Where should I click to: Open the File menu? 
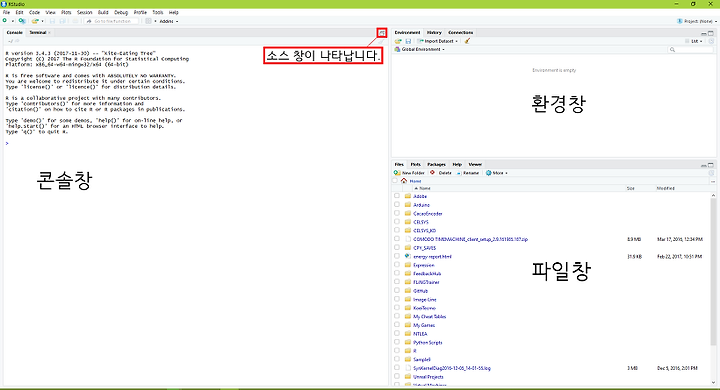tap(6, 12)
